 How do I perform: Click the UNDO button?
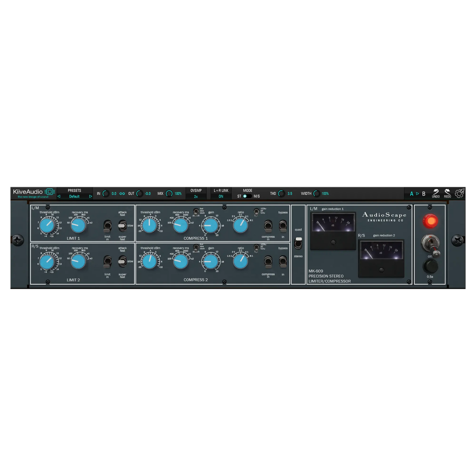(436, 193)
